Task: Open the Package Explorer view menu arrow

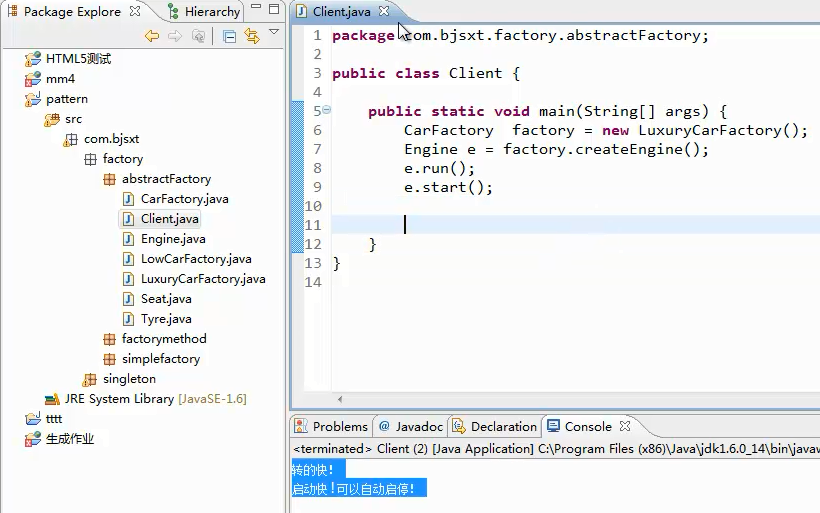Action: coord(274,32)
